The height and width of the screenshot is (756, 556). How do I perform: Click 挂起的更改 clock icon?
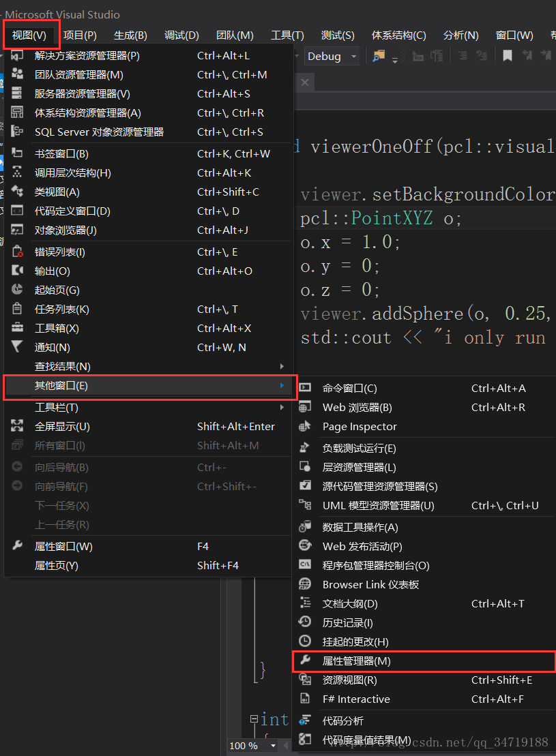304,641
